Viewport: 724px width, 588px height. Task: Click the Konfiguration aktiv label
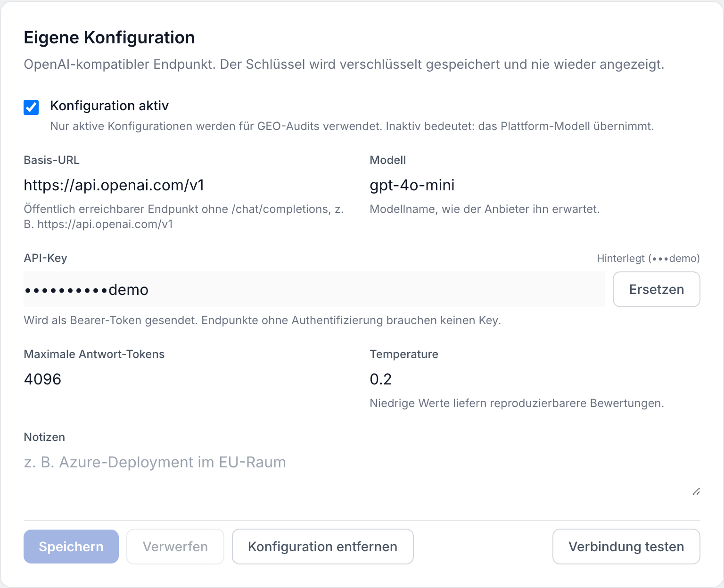[x=109, y=106]
